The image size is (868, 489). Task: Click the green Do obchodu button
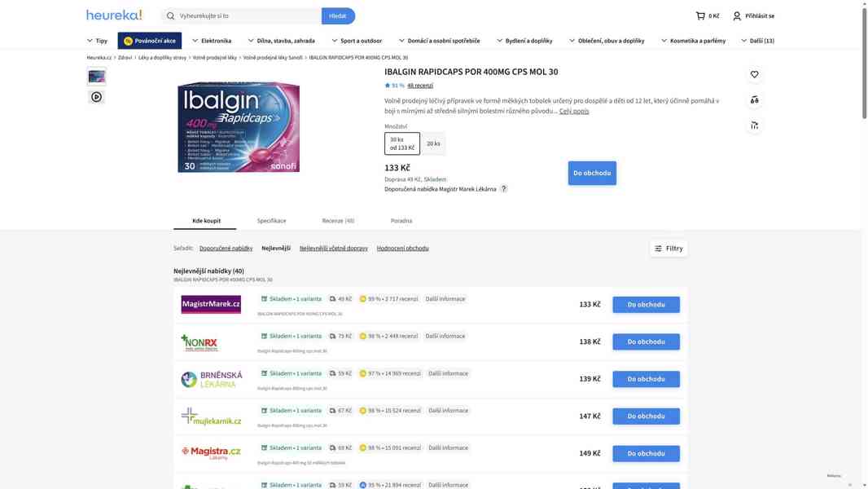tap(592, 170)
